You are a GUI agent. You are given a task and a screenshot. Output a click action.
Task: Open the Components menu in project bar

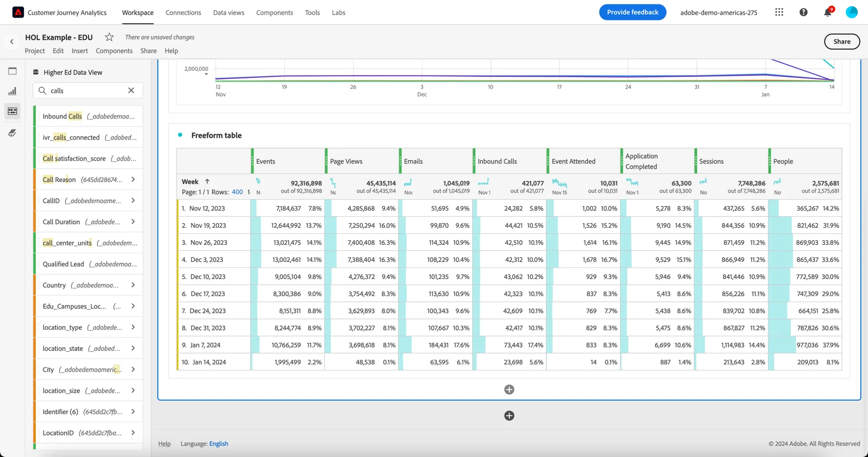tap(114, 51)
